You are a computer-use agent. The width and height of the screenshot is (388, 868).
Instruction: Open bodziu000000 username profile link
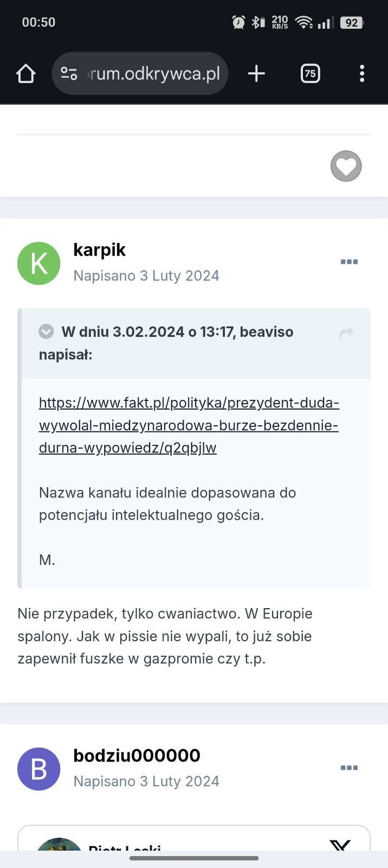(137, 755)
